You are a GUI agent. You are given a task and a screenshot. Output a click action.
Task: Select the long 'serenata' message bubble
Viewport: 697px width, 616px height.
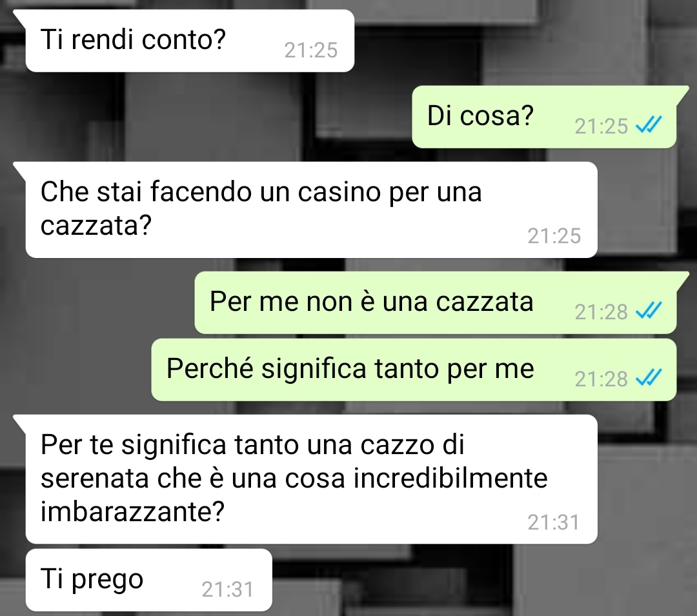tap(311, 479)
